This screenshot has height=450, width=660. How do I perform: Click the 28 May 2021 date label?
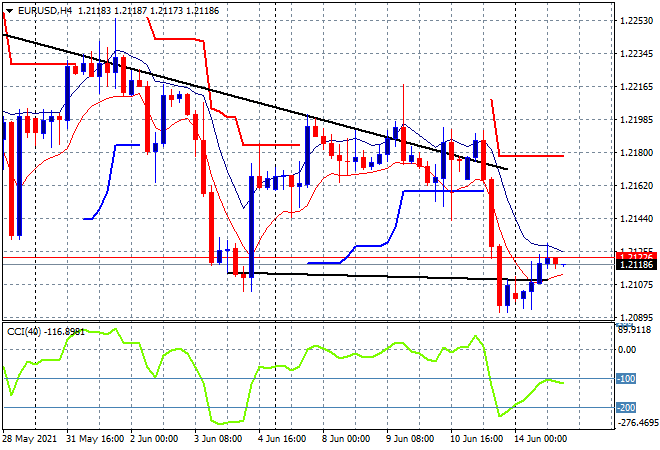click(29, 439)
